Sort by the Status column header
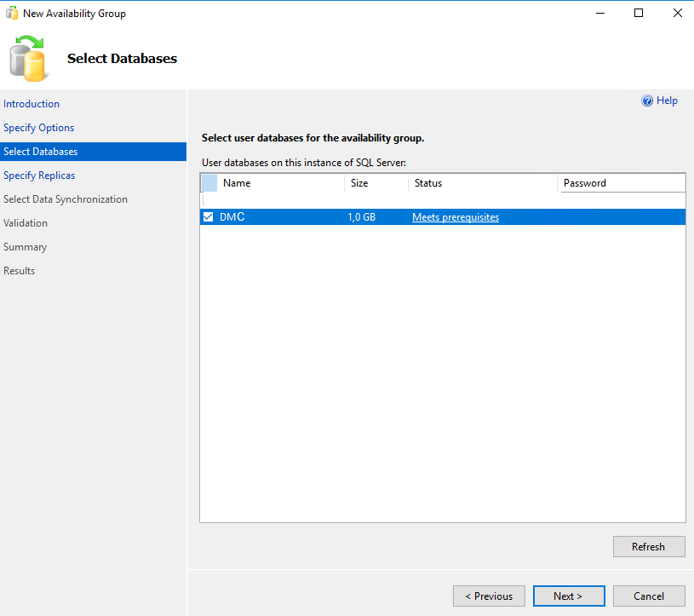The height and width of the screenshot is (616, 694). 483,183
